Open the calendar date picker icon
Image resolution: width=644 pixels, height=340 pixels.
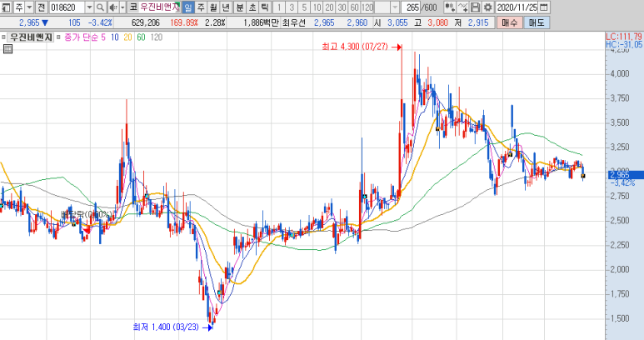(x=543, y=7)
